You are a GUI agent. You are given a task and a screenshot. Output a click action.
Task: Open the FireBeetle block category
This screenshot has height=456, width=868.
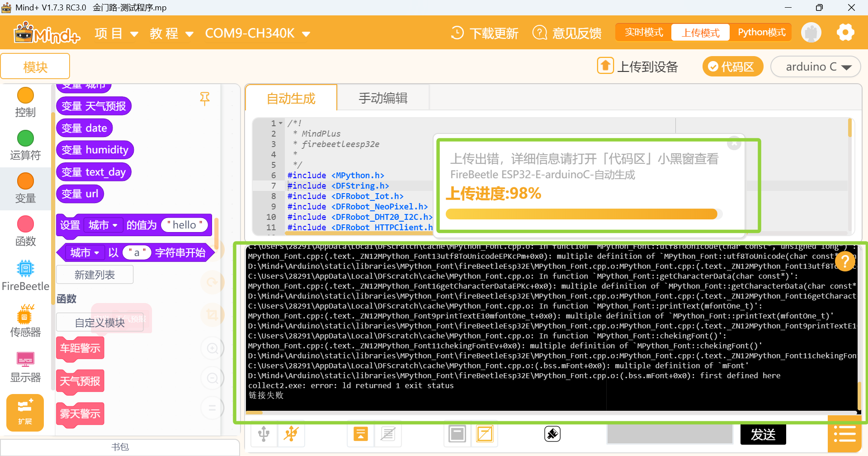coord(25,276)
